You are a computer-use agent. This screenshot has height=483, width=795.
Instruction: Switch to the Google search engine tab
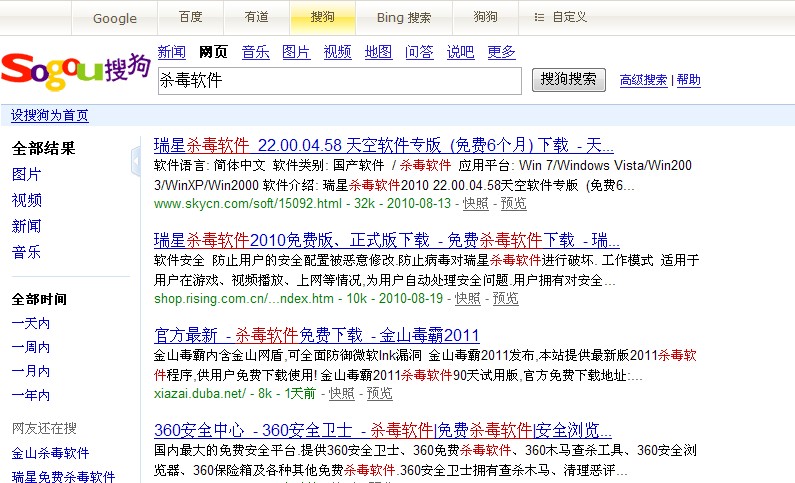pyautogui.click(x=115, y=18)
